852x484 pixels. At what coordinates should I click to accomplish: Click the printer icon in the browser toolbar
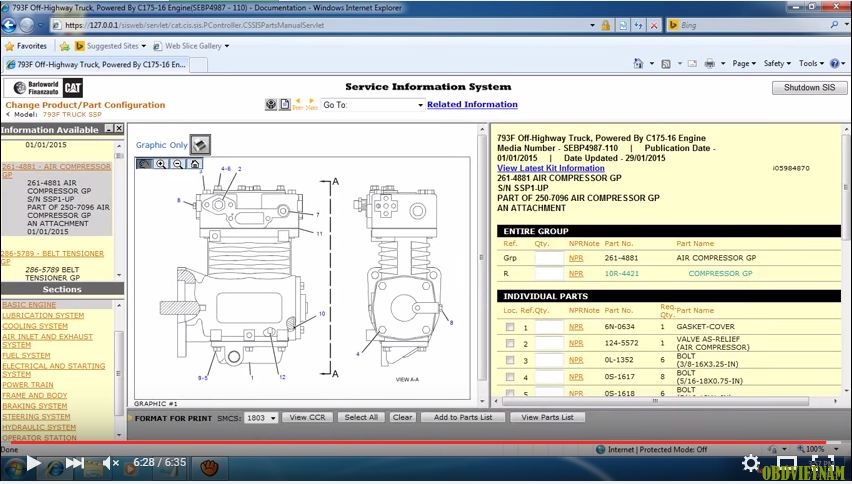coord(709,63)
